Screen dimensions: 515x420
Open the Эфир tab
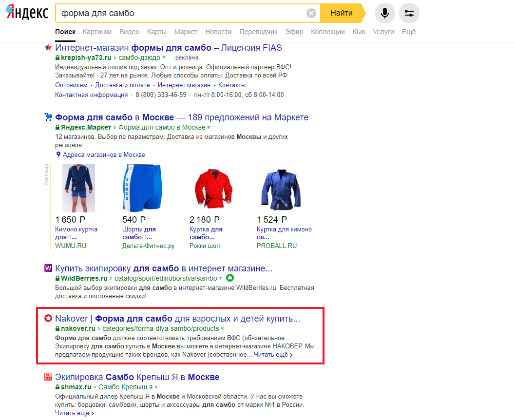pos(294,32)
